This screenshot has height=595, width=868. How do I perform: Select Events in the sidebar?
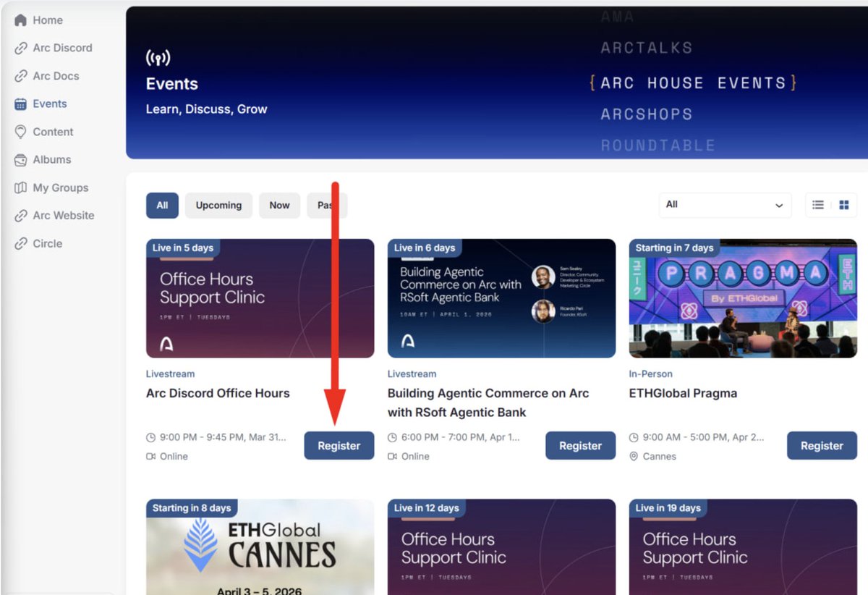tap(49, 104)
